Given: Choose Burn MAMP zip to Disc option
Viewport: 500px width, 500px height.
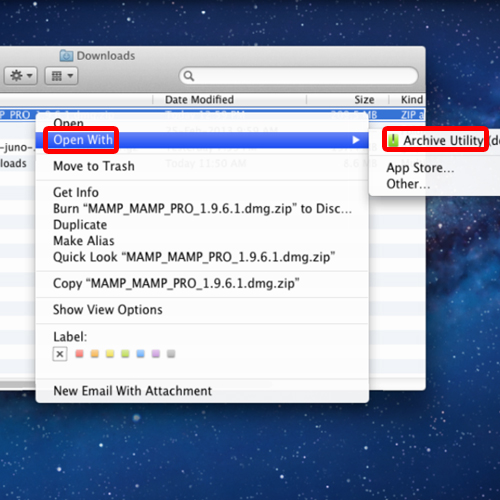Looking at the screenshot, I should coord(202,209).
